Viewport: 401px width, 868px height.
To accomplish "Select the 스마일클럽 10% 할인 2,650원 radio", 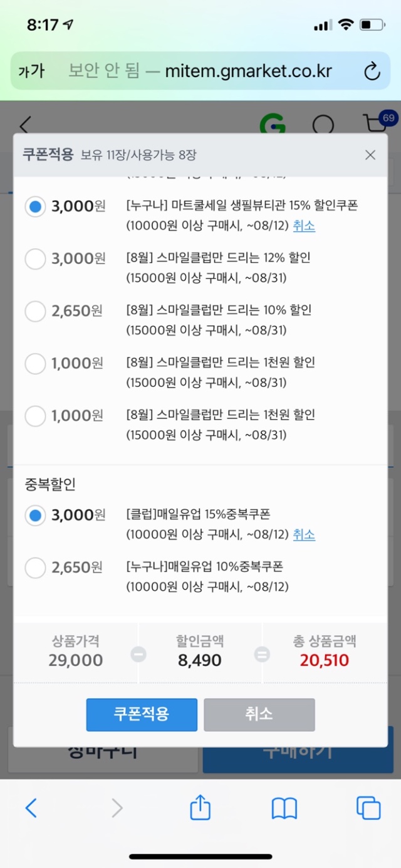I will (x=35, y=310).
